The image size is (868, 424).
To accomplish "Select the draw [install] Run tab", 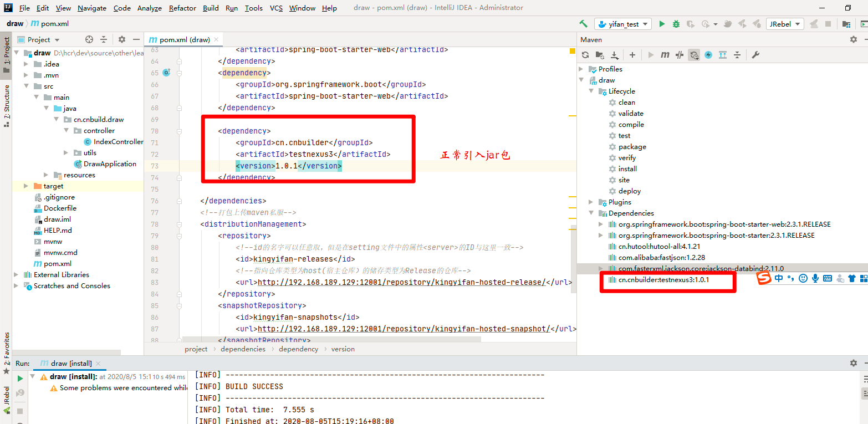I will tap(71, 363).
